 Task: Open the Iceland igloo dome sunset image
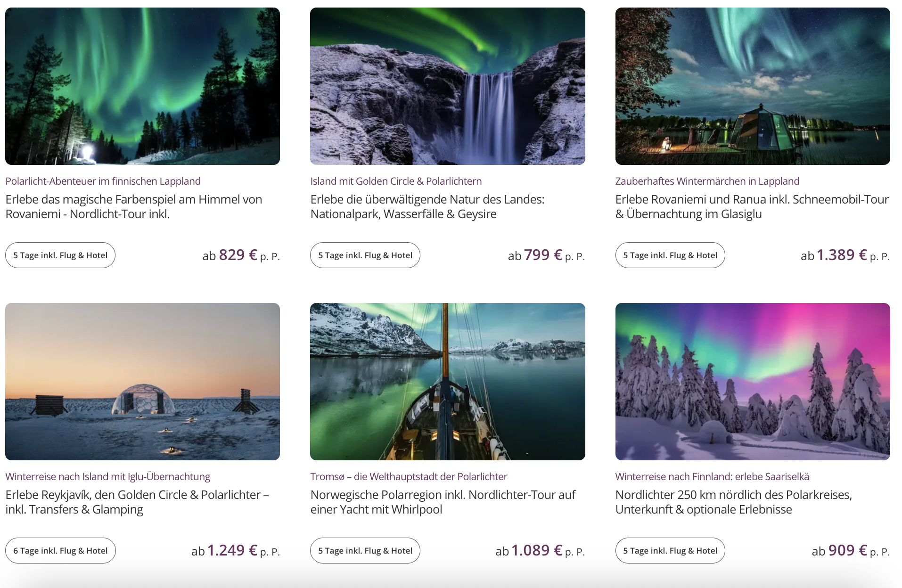142,382
